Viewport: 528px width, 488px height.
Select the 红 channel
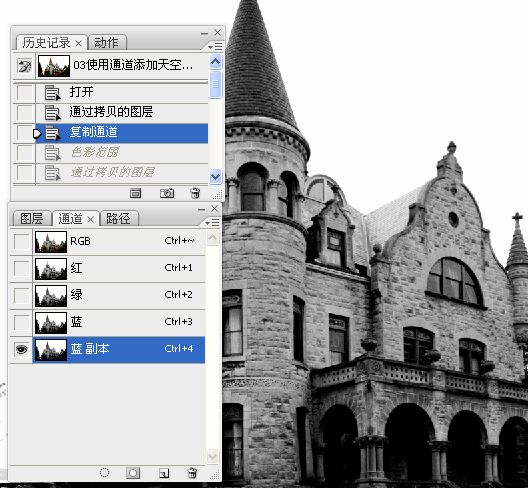(119, 268)
